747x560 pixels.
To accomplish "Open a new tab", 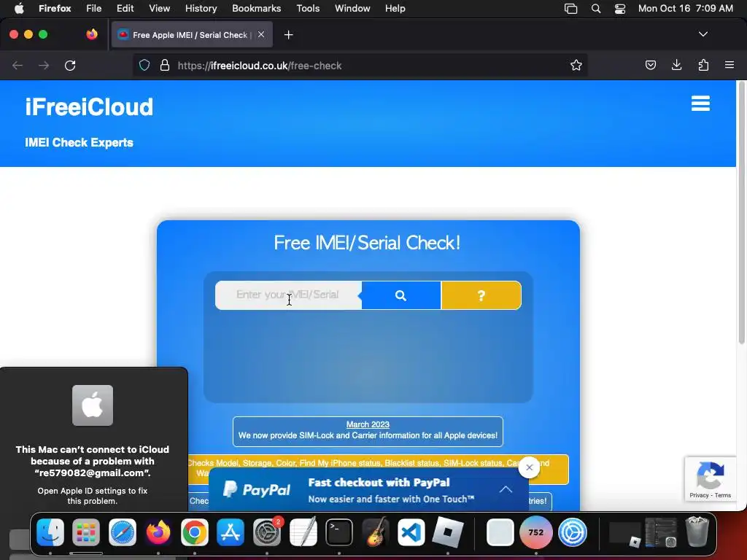I will [x=288, y=35].
